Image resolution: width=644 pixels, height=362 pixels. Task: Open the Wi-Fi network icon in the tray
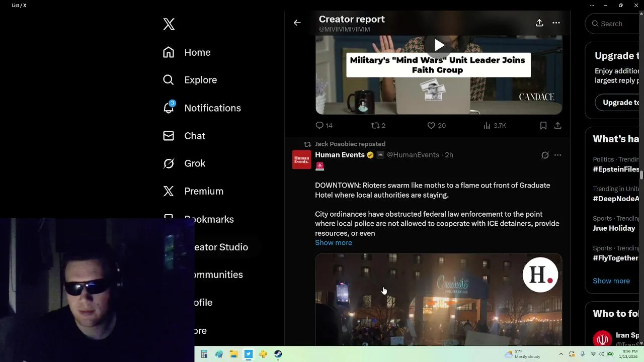(x=593, y=354)
